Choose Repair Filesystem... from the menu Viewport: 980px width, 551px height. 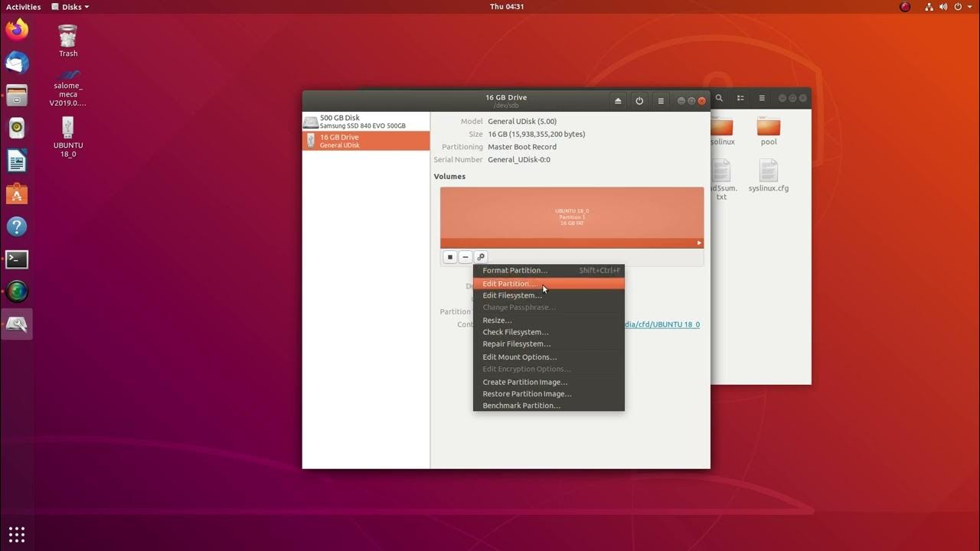click(549, 344)
